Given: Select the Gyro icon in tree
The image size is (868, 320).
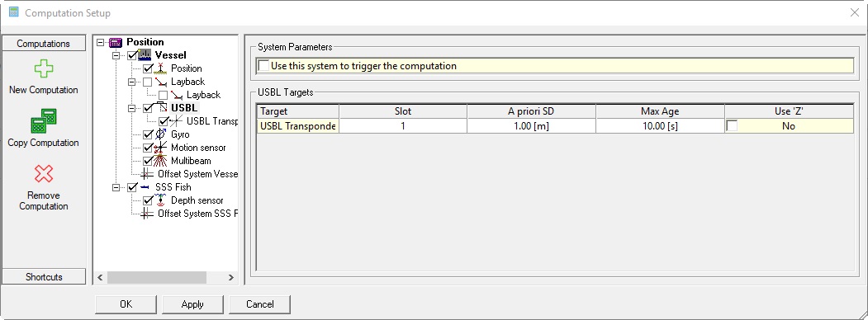Looking at the screenshot, I should pos(160,134).
